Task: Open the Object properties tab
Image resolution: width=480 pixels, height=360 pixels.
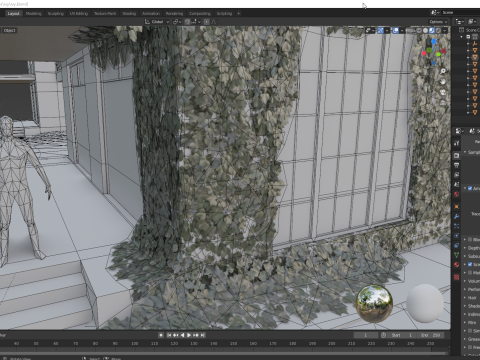Action: [456, 207]
